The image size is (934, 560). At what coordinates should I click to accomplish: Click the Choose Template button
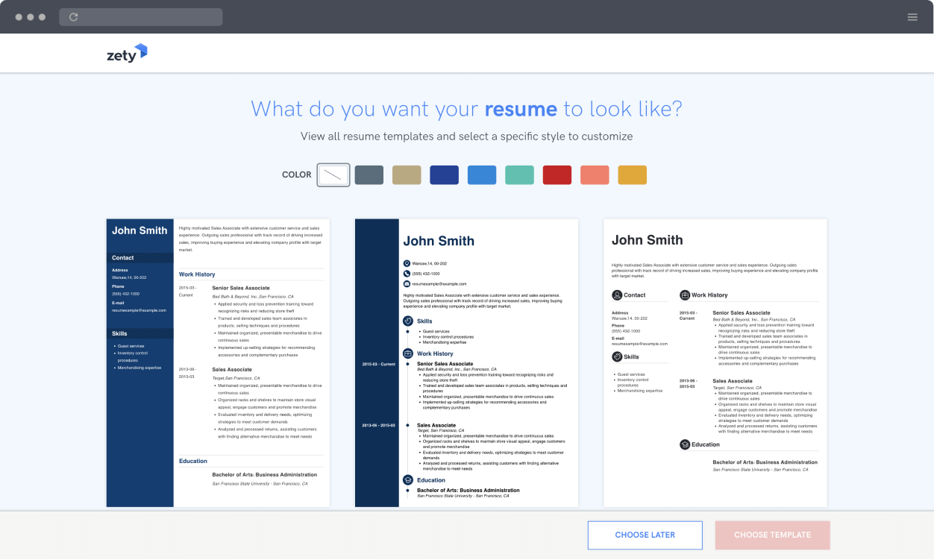(x=772, y=535)
